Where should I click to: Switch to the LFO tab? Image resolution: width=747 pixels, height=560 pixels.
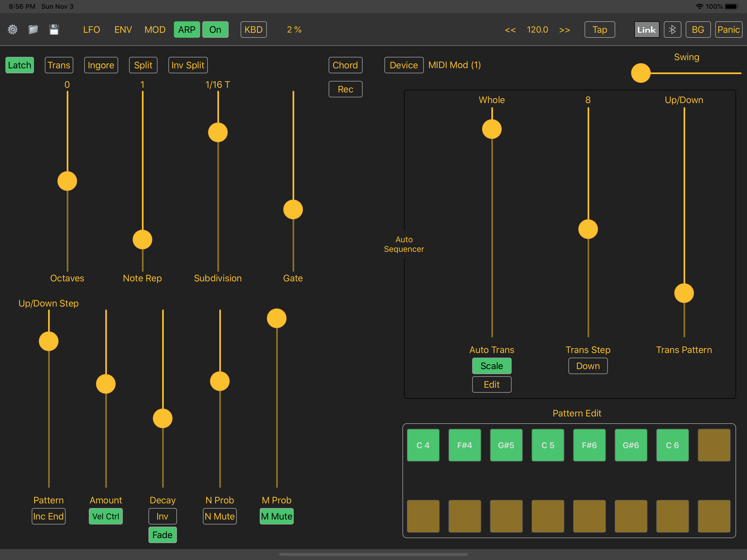pyautogui.click(x=92, y=30)
